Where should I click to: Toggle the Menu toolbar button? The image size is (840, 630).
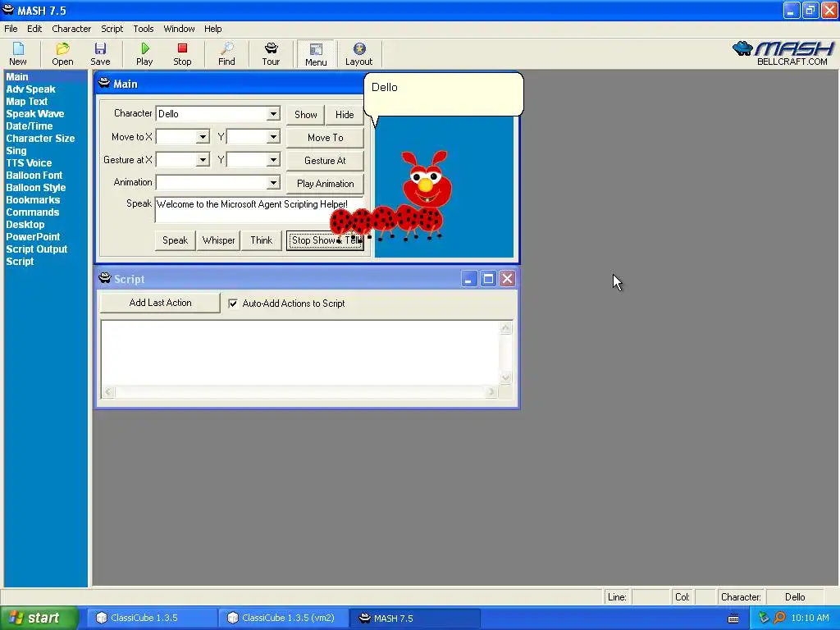click(x=316, y=54)
